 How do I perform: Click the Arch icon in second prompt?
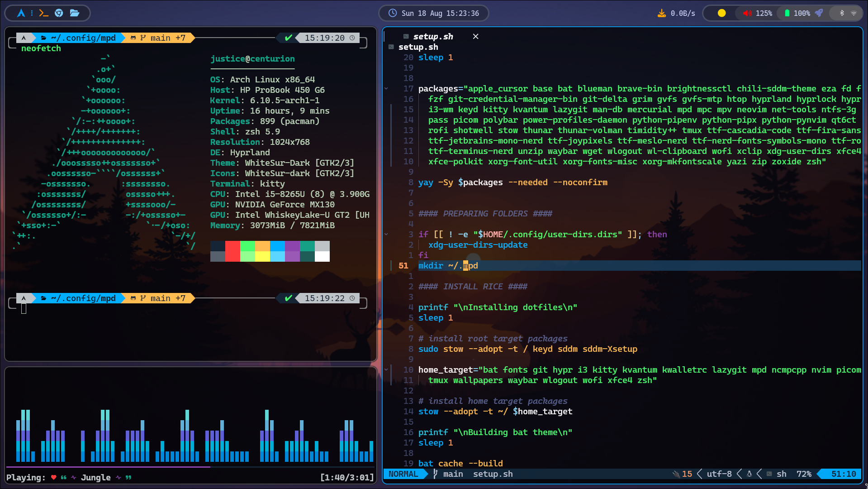pyautogui.click(x=24, y=298)
